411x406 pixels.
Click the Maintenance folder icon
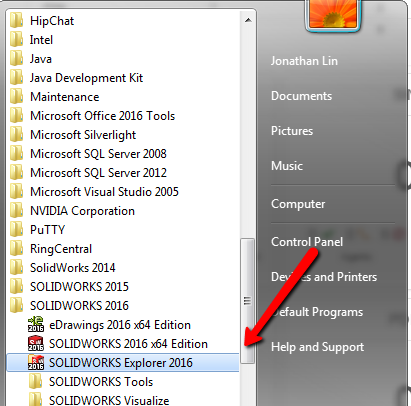pos(16,96)
